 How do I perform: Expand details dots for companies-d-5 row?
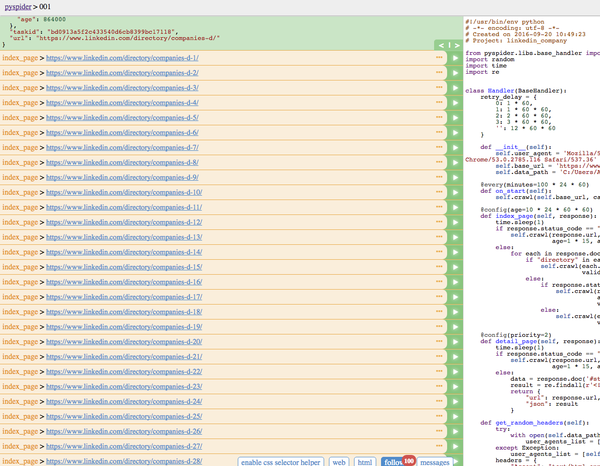coord(439,117)
